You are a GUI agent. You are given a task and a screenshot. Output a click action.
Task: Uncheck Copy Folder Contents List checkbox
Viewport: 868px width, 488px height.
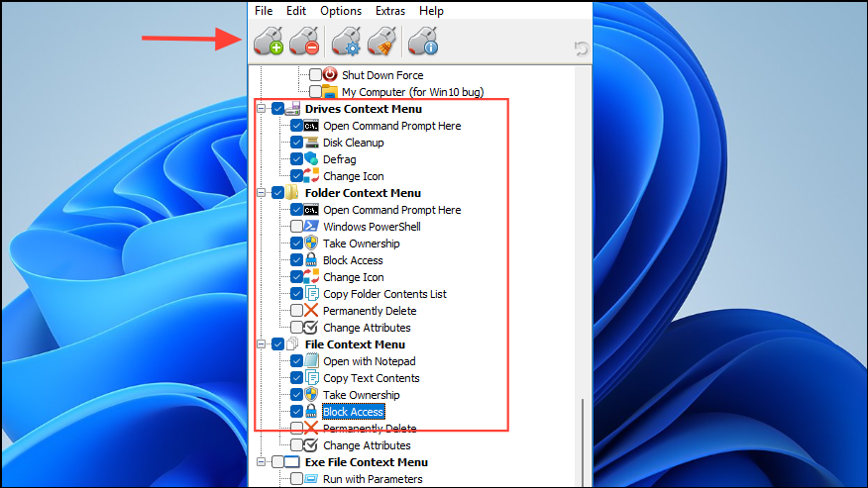(x=296, y=294)
